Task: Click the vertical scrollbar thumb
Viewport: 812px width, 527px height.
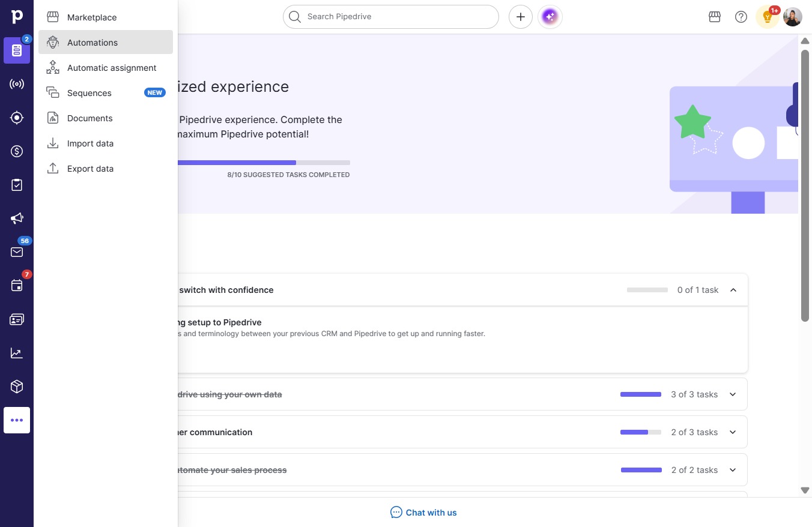Action: click(x=805, y=185)
